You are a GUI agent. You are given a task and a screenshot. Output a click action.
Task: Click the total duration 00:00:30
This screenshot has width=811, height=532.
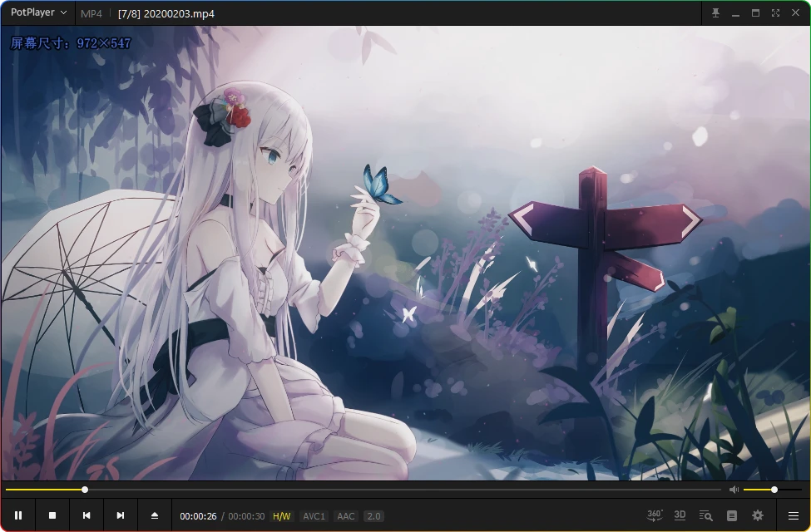pos(246,516)
